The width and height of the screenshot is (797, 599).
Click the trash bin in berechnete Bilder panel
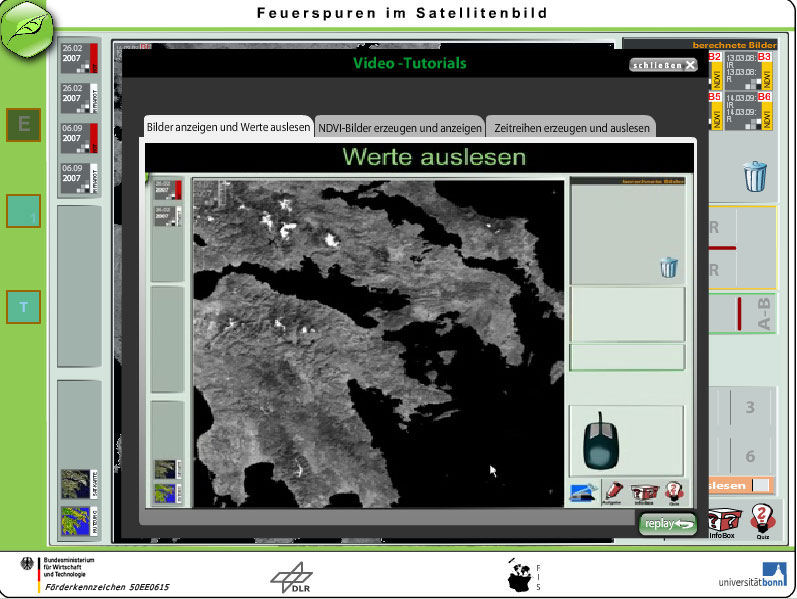[x=755, y=176]
